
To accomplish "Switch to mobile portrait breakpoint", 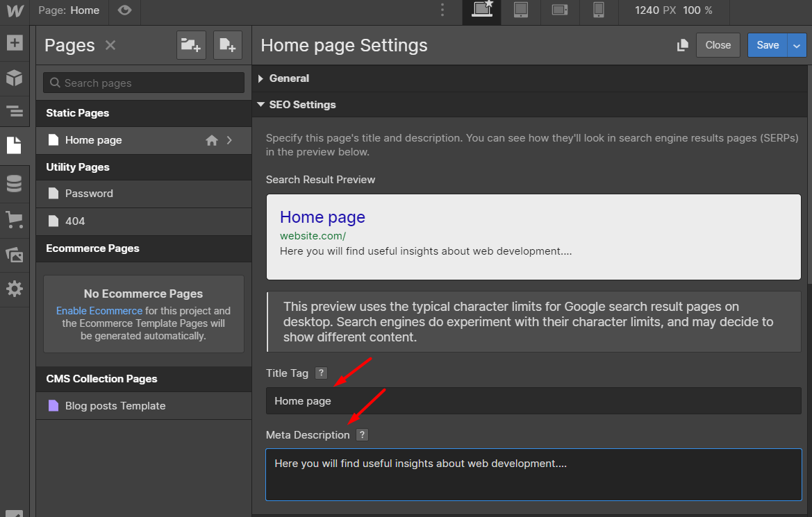I will coord(599,11).
